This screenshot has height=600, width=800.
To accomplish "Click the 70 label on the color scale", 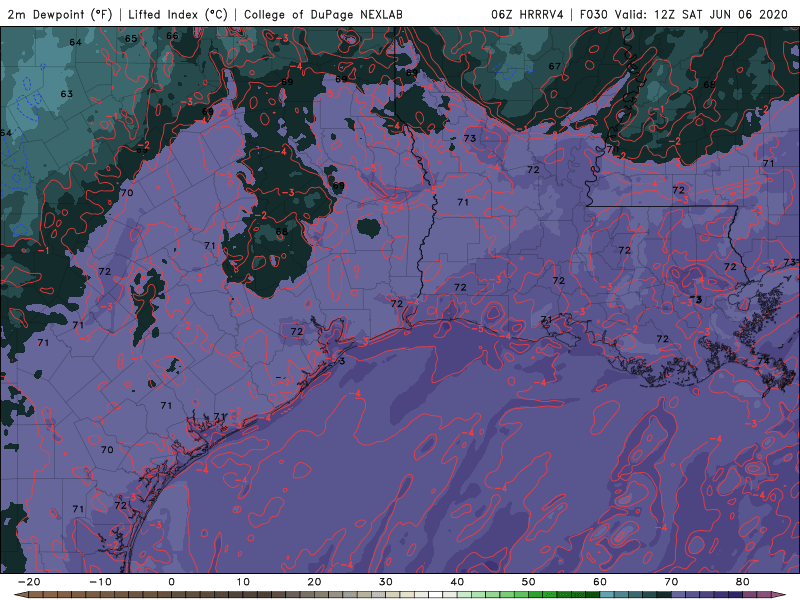I will 671,582.
